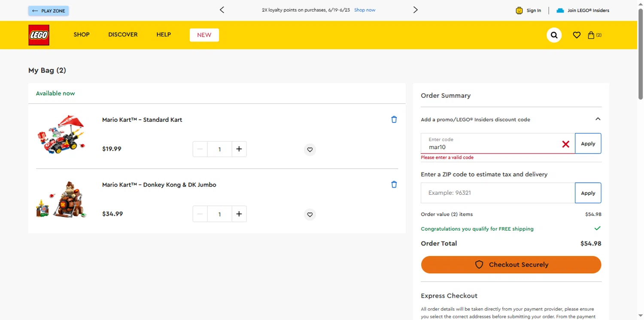Collapse the promo code section chevron

pos(598,119)
